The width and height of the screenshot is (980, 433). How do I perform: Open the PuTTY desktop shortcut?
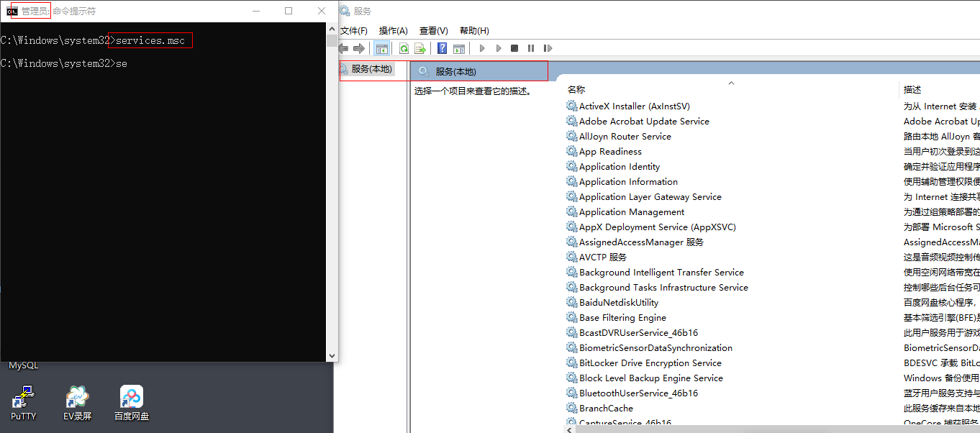[24, 403]
